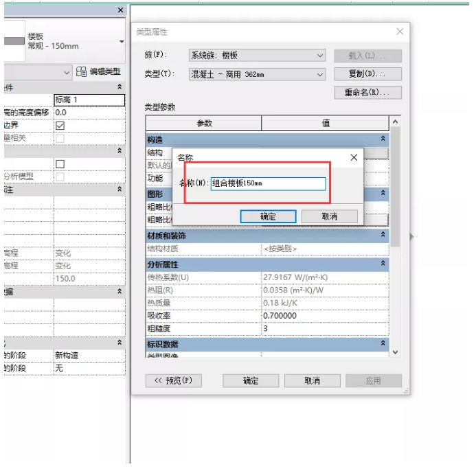Click the 名称(N) name input field
The width and height of the screenshot is (476, 469).
[x=268, y=183]
